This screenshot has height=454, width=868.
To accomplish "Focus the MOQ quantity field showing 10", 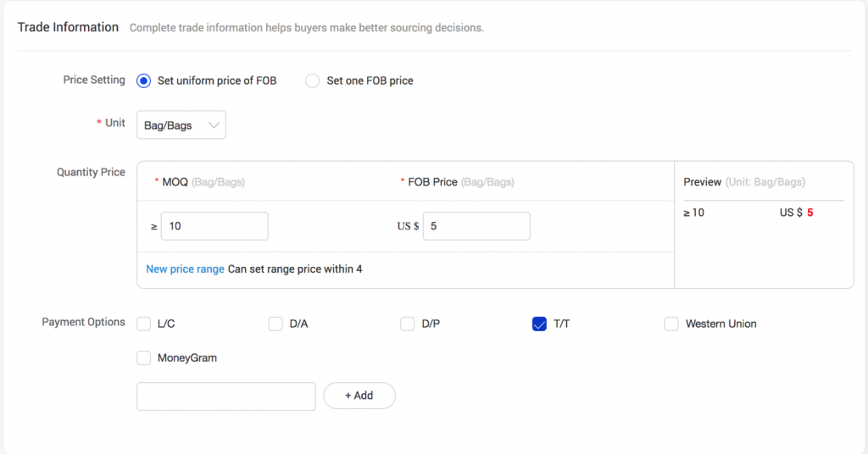I will click(x=214, y=226).
